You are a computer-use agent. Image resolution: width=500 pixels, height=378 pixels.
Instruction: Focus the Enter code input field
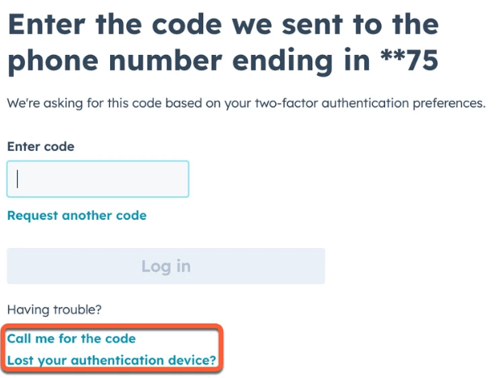98,179
